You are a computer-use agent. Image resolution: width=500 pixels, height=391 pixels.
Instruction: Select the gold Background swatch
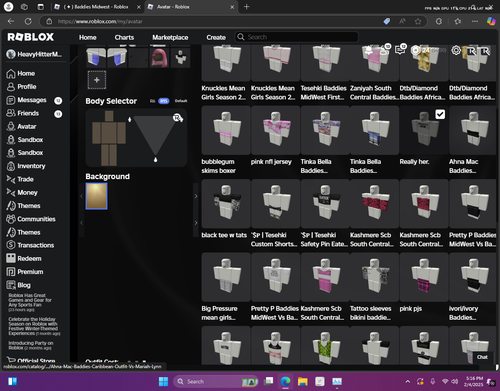(x=97, y=196)
